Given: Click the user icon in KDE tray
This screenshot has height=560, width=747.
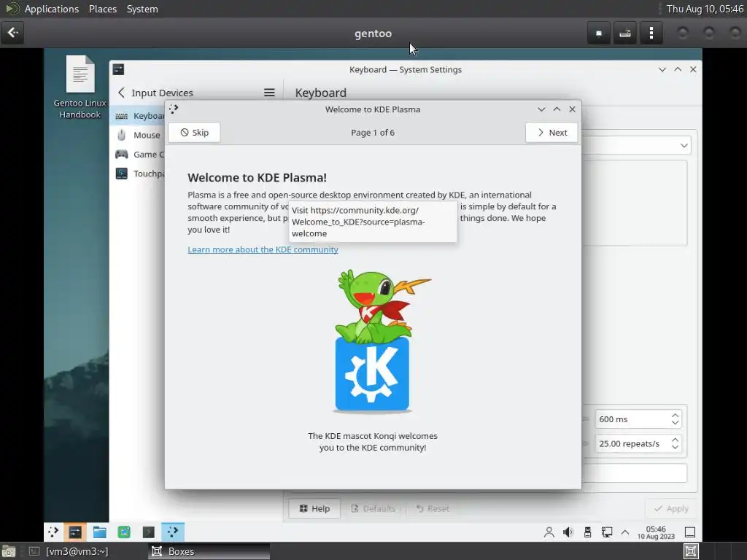Looking at the screenshot, I should point(549,532).
